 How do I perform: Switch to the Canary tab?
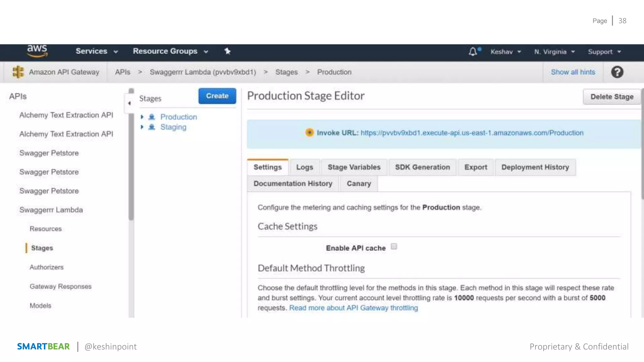358,184
